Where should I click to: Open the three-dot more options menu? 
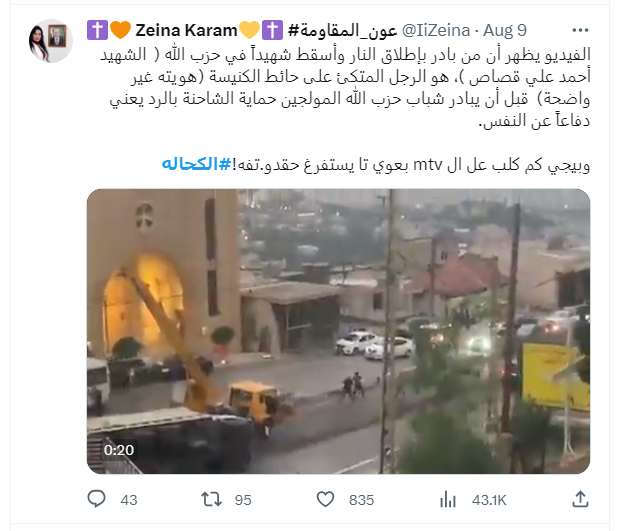(580, 30)
